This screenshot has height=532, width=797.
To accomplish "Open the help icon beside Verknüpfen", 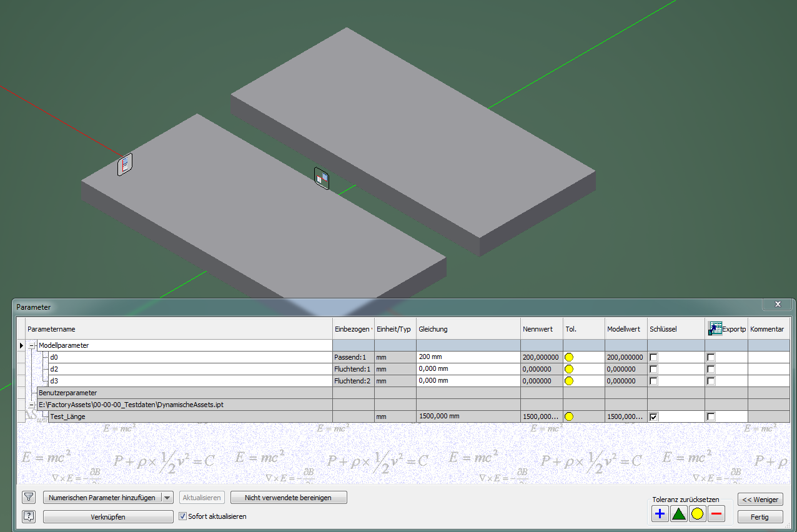I will pos(28,516).
